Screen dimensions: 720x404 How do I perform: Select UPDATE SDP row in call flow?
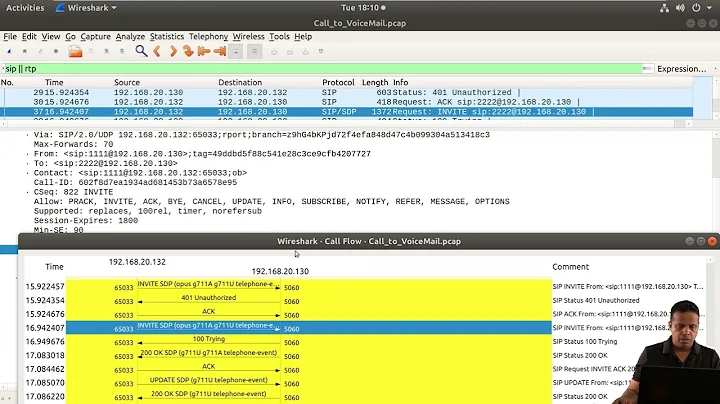tap(309, 383)
